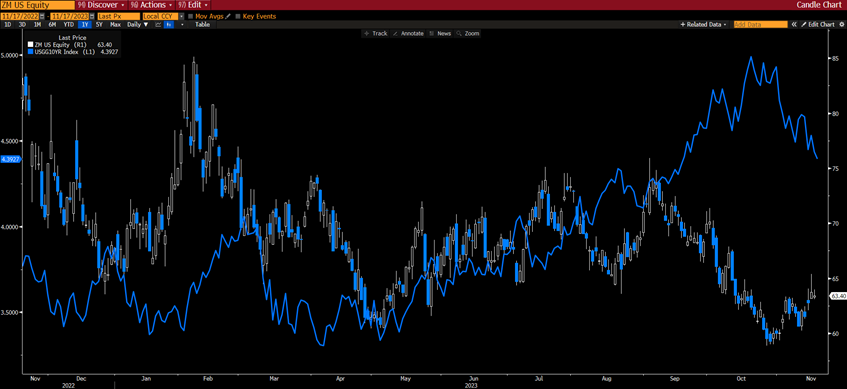Show News on the chart
847x389 pixels.
click(x=440, y=33)
